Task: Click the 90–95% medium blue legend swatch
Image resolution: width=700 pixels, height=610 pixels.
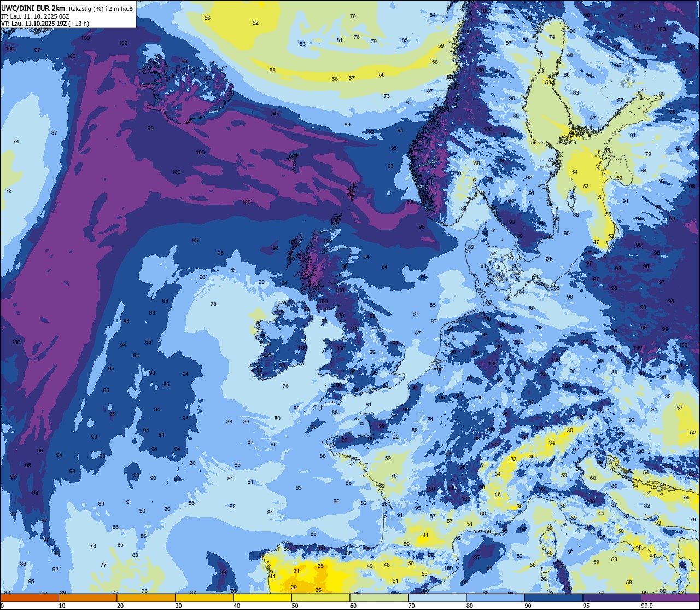Action: coord(554,598)
